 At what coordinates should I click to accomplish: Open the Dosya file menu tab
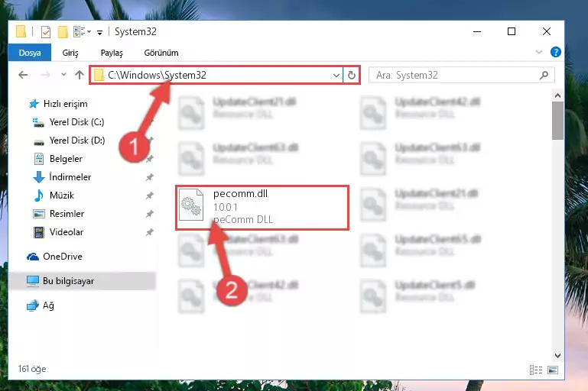pyautogui.click(x=30, y=53)
